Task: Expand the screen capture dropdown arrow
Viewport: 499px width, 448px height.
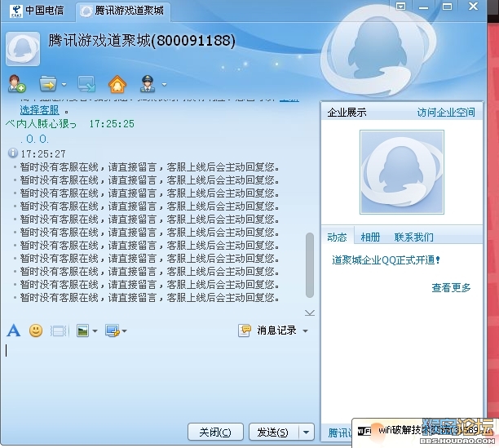Action: [125, 331]
